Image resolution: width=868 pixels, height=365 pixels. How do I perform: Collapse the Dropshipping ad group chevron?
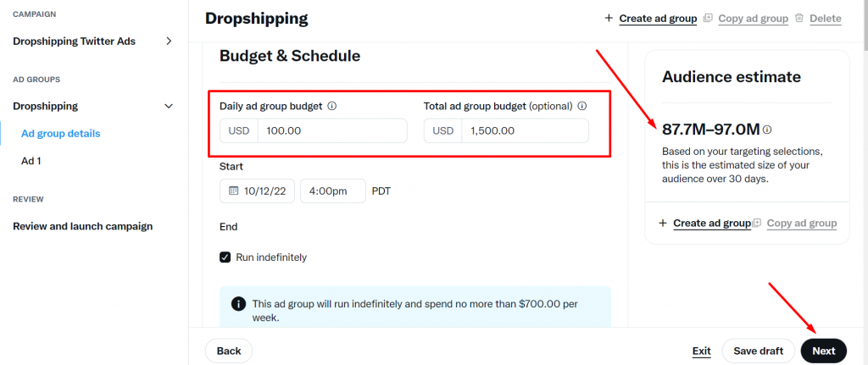click(x=170, y=106)
